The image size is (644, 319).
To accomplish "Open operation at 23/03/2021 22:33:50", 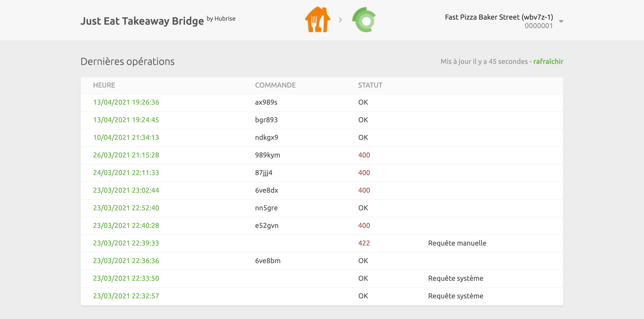I will coord(126,278).
